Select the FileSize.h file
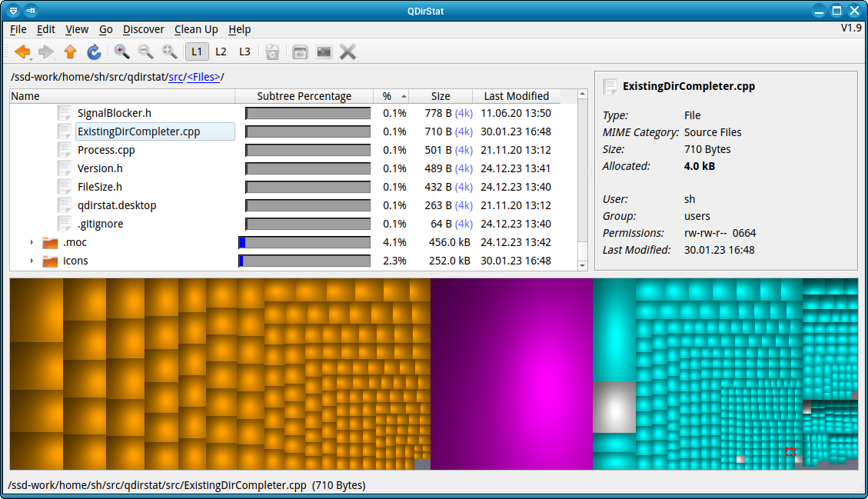 100,187
